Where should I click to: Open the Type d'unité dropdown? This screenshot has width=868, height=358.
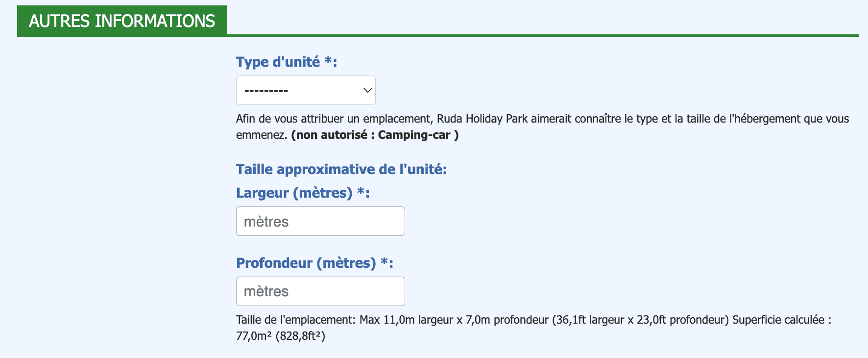pos(306,90)
